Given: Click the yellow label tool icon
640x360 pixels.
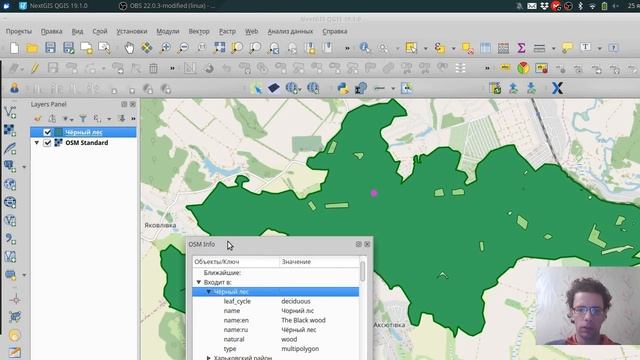Looking at the screenshot, I should [x=505, y=68].
